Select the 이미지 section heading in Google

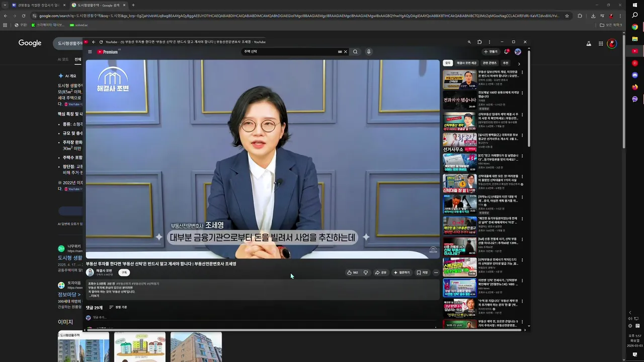coord(65,322)
